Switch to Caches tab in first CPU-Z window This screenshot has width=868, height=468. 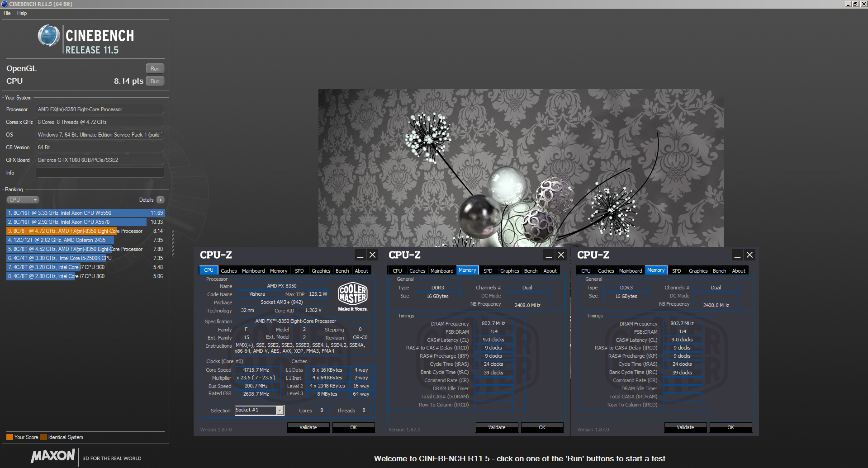[229, 271]
